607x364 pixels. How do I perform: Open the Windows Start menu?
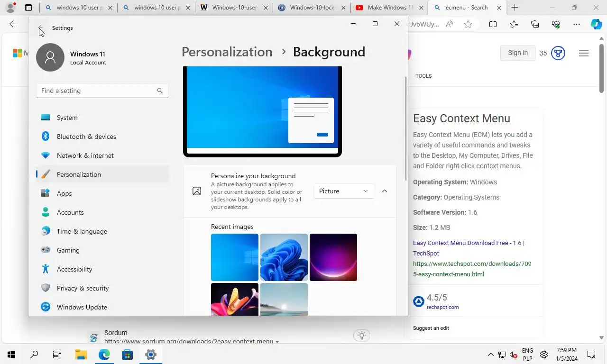coord(11,355)
